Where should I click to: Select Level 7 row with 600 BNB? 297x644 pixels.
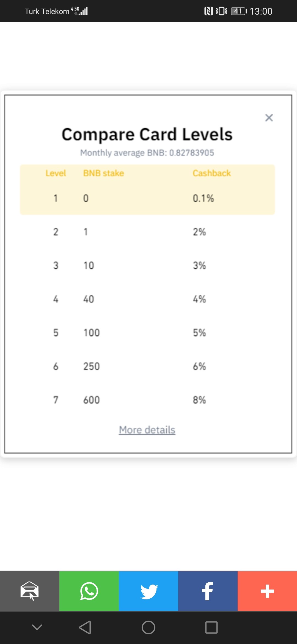[147, 400]
